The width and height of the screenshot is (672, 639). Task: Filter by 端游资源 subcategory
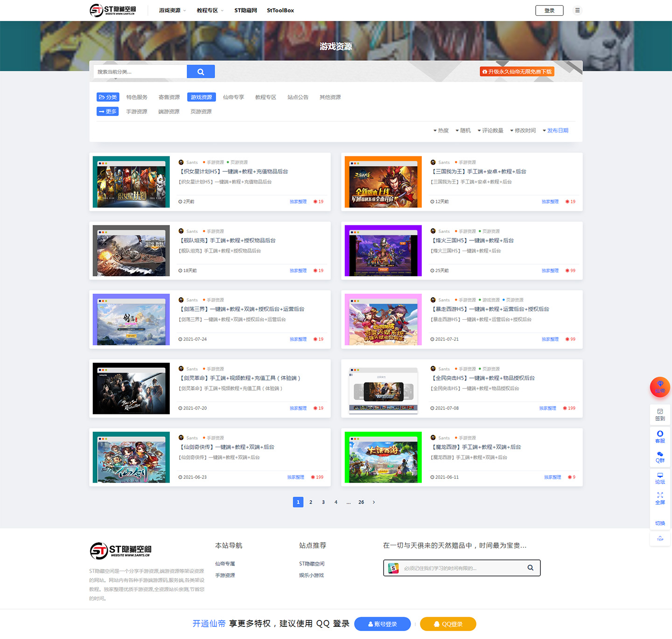(169, 112)
